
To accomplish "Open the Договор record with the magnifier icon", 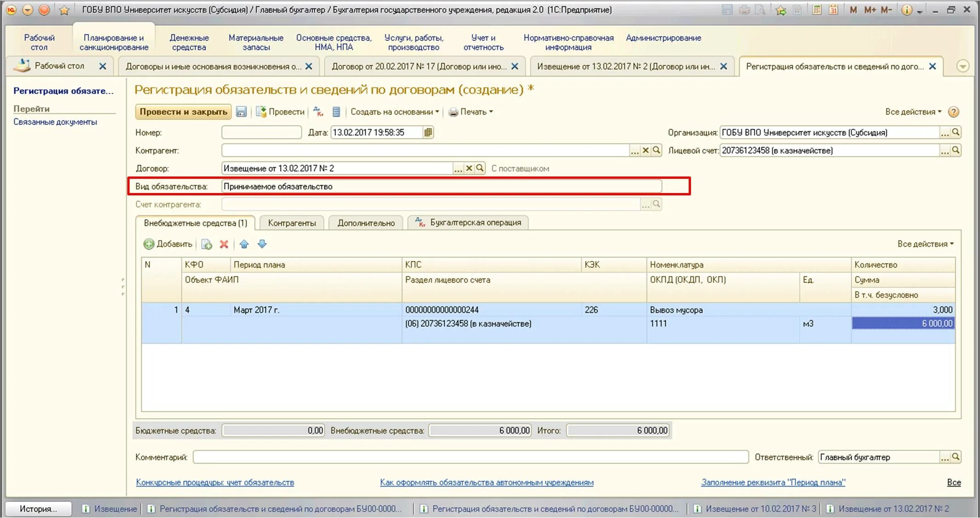I will click(480, 168).
